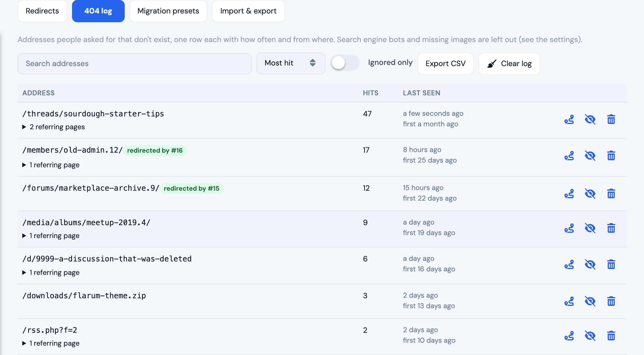Click the ADDRESS column header
644x355 pixels.
click(38, 93)
